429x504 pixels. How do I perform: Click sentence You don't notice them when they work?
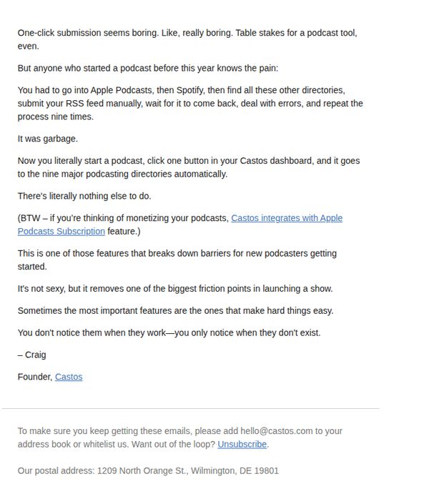169,332
